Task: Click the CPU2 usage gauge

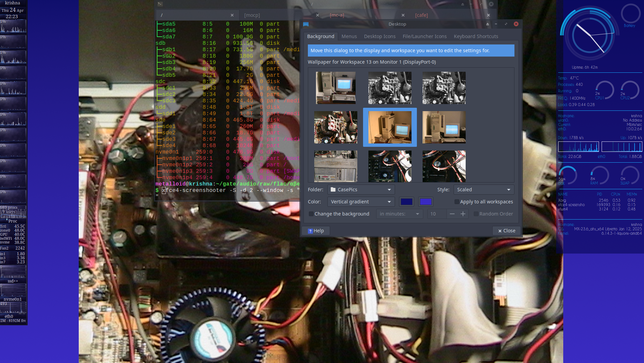Action: (630, 90)
